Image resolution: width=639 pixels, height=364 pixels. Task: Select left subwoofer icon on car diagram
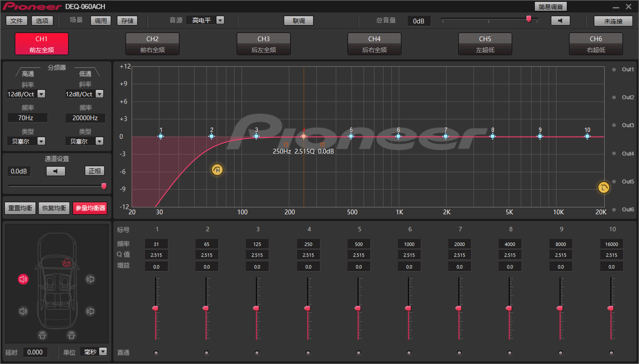(42, 335)
